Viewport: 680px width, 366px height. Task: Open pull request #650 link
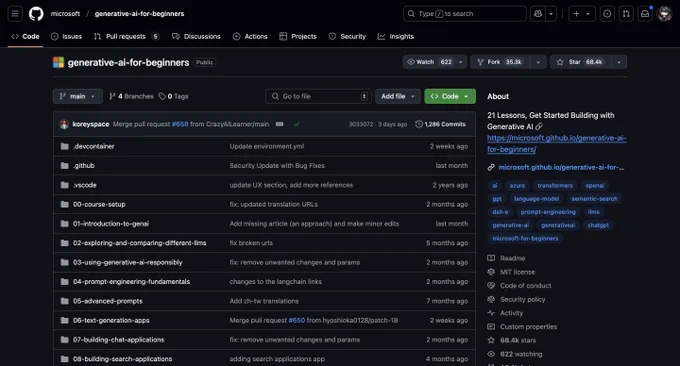[x=297, y=320]
